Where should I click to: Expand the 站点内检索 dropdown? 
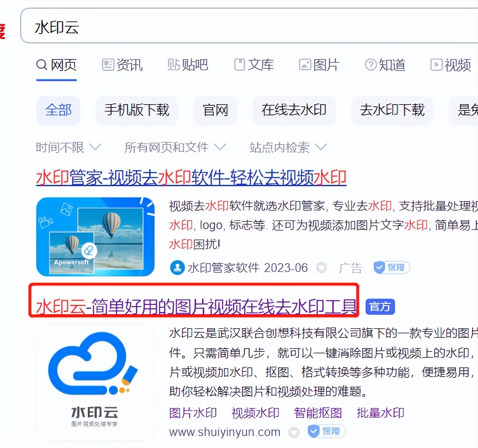(x=288, y=147)
